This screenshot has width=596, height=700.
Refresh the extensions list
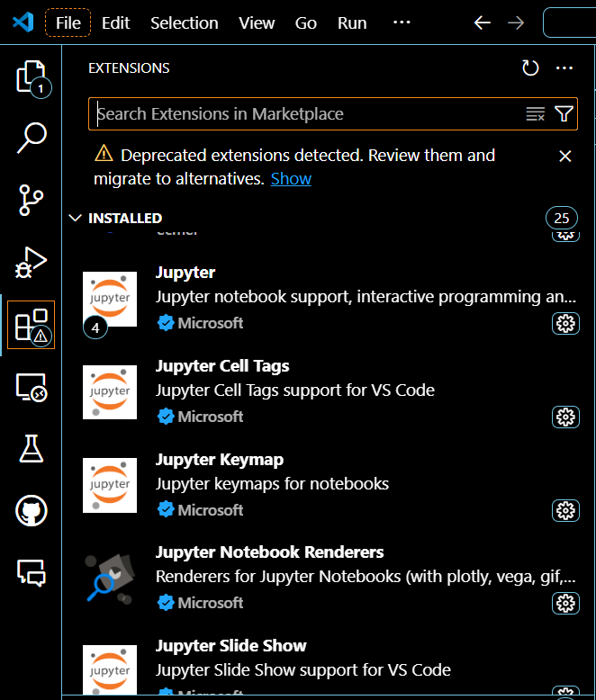530,67
